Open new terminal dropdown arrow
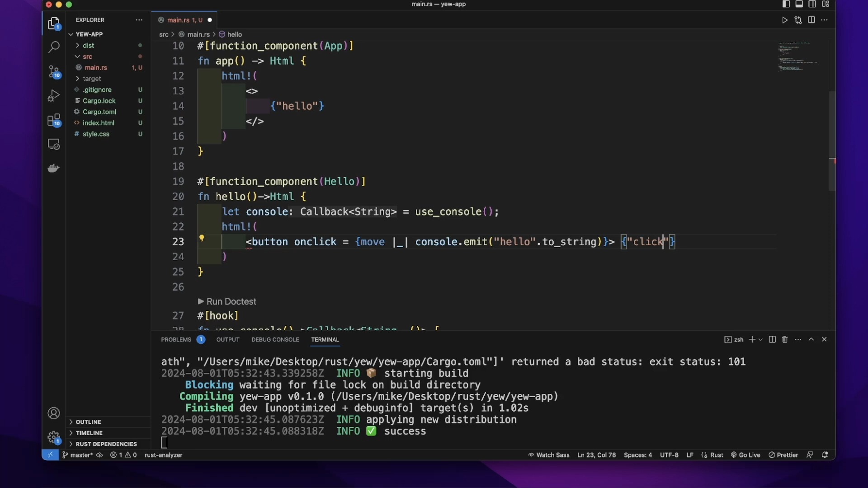868x488 pixels. (x=761, y=340)
